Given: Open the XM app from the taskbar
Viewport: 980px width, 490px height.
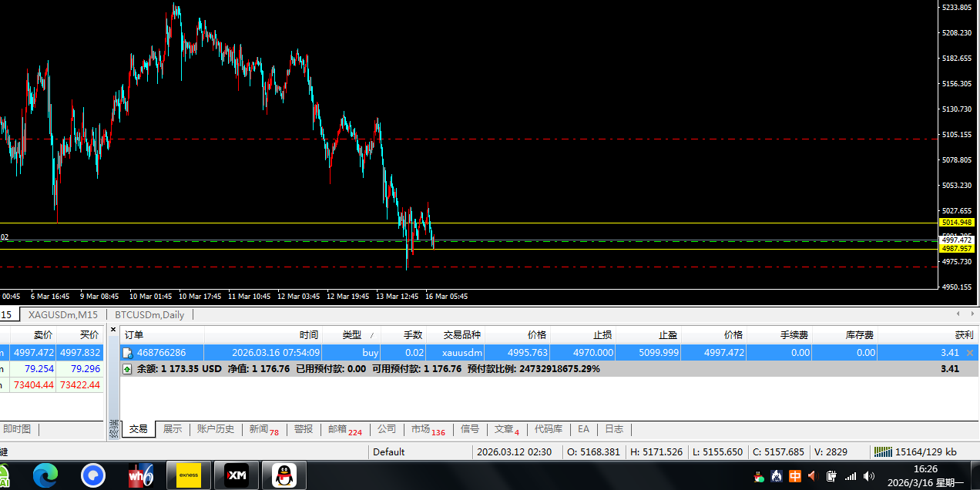Looking at the screenshot, I should coord(236,475).
